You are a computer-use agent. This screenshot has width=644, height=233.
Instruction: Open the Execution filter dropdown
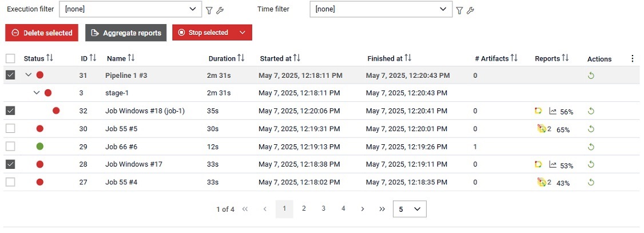point(130,9)
